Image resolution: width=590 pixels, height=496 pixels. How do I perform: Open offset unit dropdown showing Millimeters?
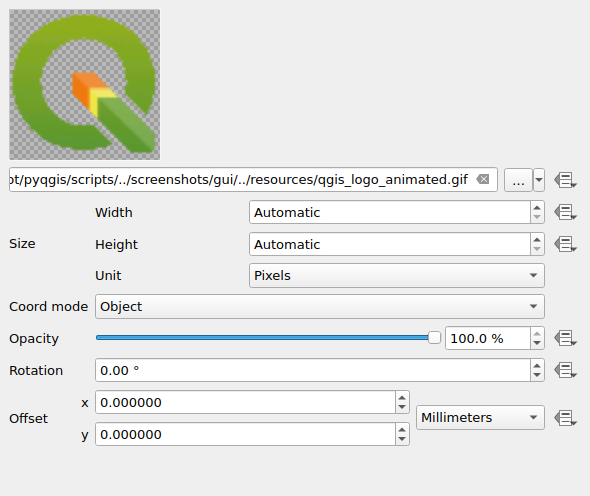[x=480, y=418]
